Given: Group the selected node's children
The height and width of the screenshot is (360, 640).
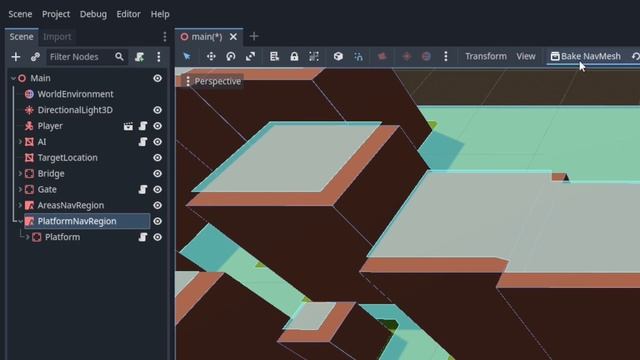Looking at the screenshot, I should (x=314, y=56).
